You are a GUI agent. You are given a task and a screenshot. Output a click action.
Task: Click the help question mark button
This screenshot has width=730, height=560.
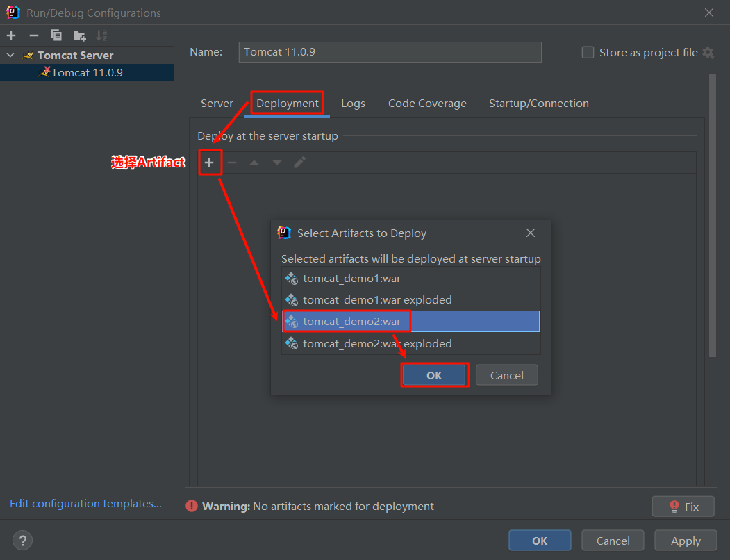[x=22, y=541]
